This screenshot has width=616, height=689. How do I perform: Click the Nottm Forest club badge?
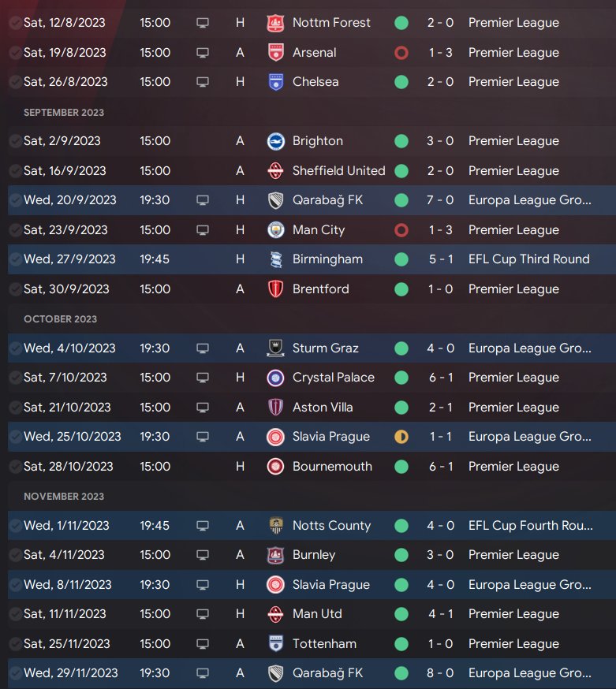276,23
